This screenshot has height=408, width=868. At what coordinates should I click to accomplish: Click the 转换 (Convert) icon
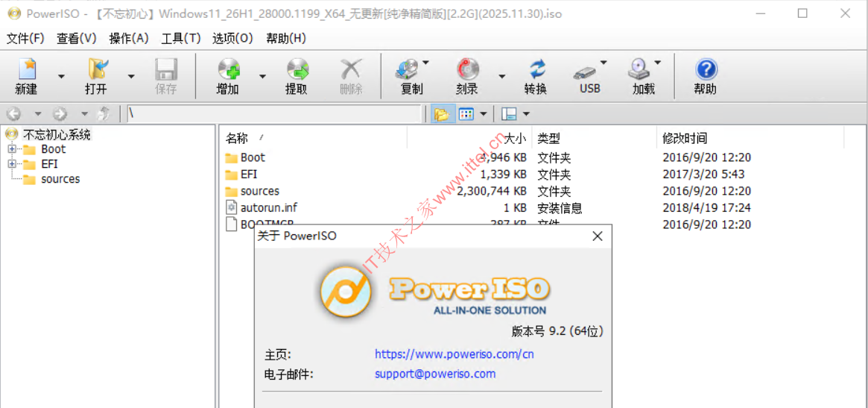coord(536,76)
